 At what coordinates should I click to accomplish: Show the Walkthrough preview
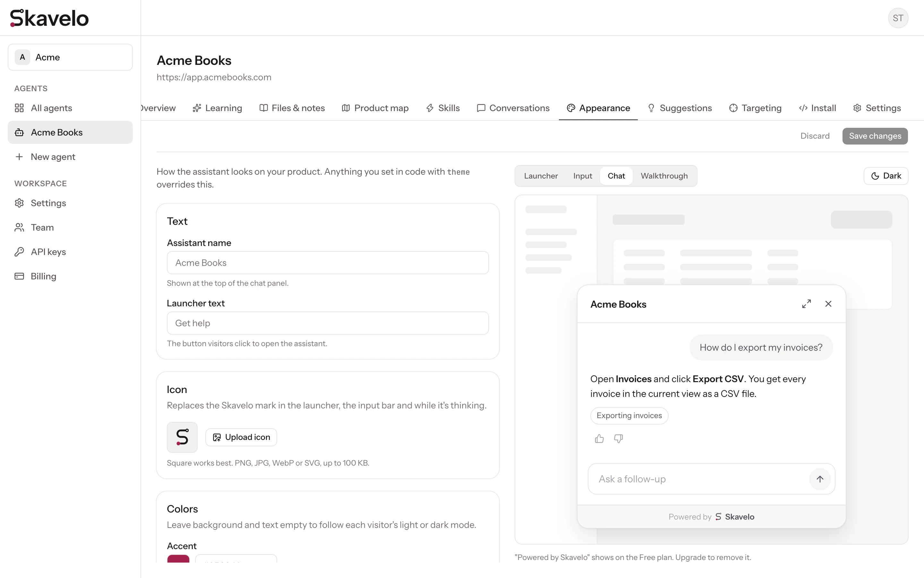664,176
